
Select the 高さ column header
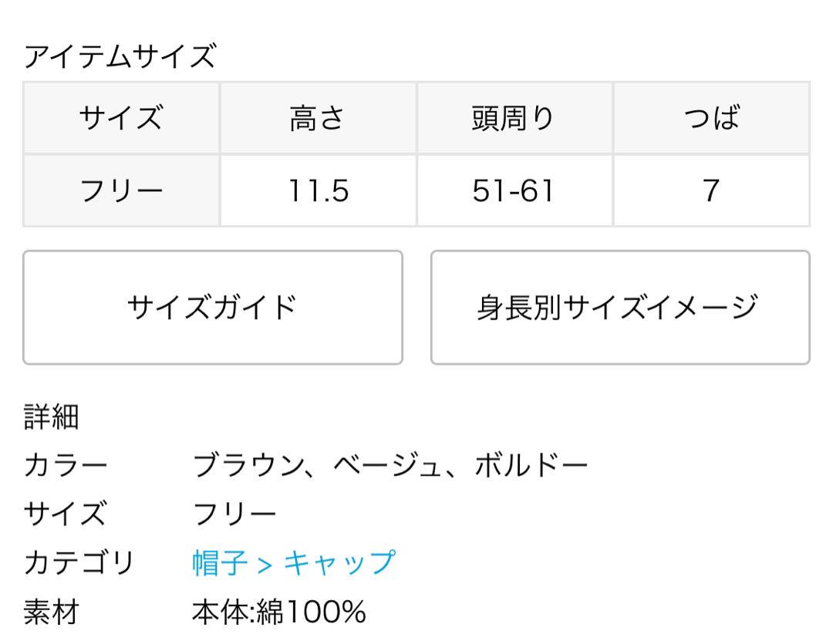click(318, 118)
